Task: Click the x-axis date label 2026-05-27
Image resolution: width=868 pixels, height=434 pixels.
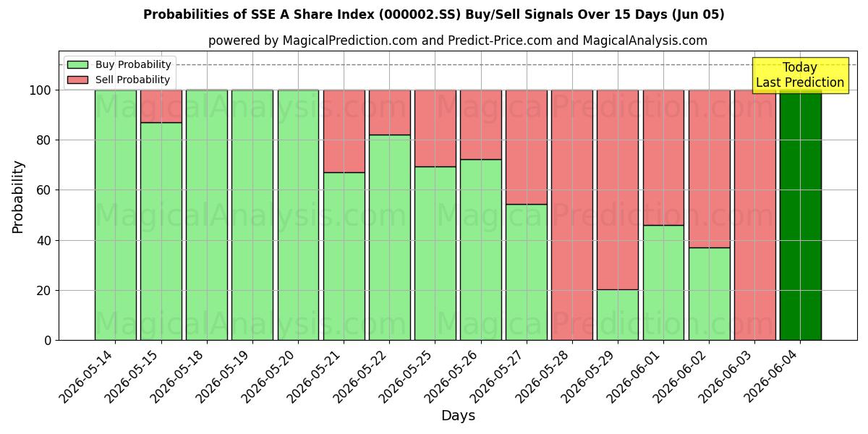Action: tap(498, 375)
